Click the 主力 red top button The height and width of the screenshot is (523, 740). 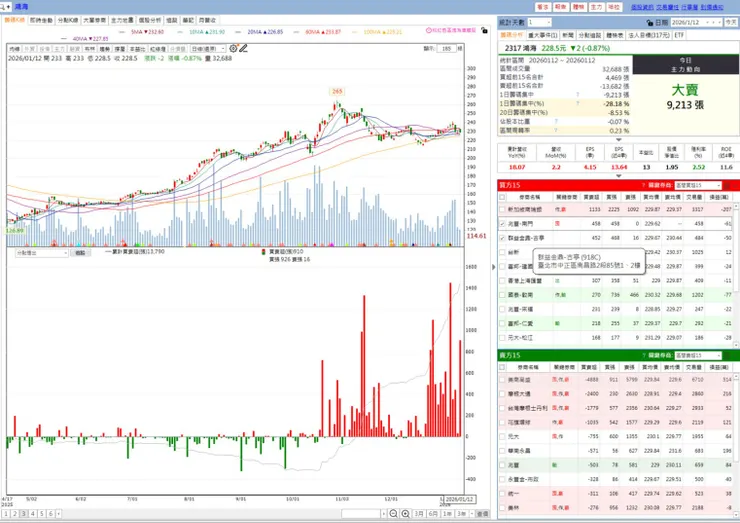[596, 7]
